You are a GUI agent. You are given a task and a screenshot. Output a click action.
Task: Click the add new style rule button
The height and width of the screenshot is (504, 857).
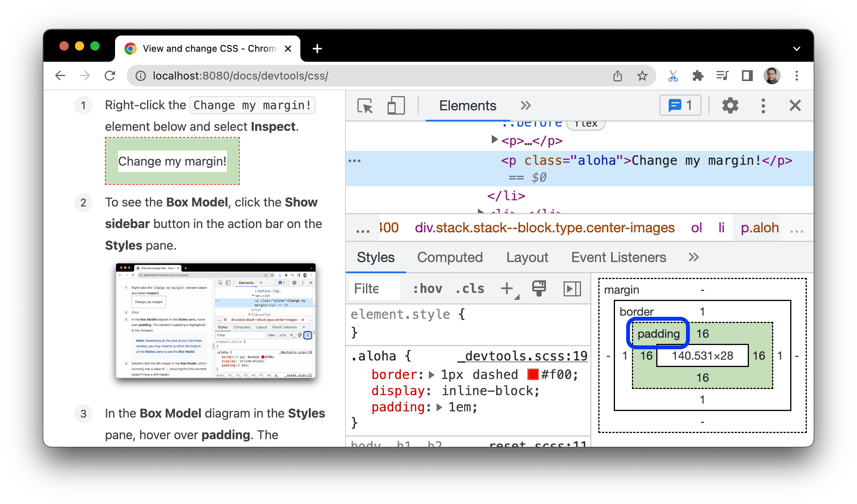[x=507, y=288]
